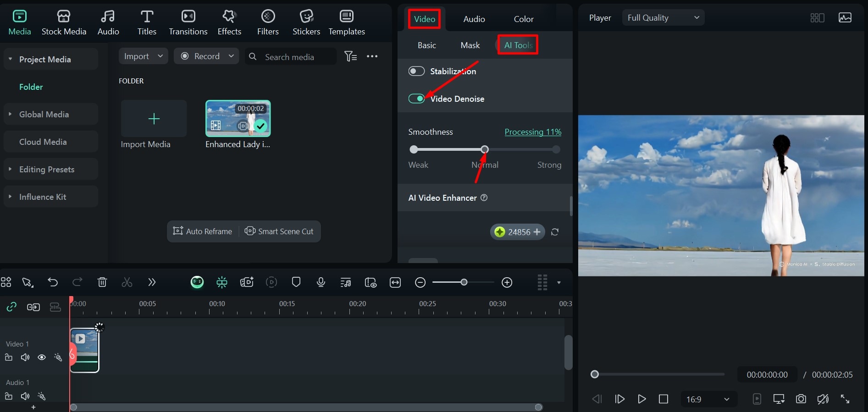The width and height of the screenshot is (868, 412).
Task: Set Smoothness slider to Strong
Action: coord(556,149)
